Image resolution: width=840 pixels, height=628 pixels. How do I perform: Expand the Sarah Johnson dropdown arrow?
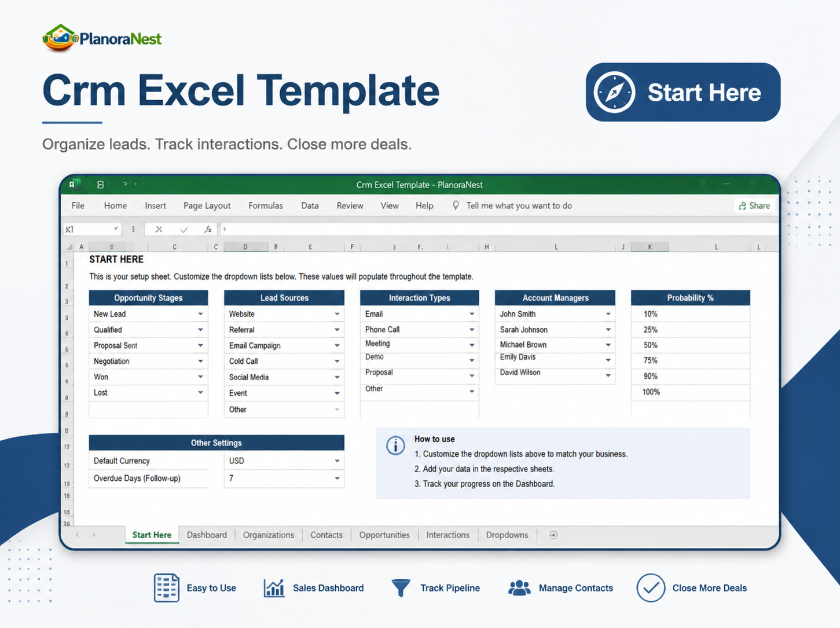pyautogui.click(x=608, y=330)
